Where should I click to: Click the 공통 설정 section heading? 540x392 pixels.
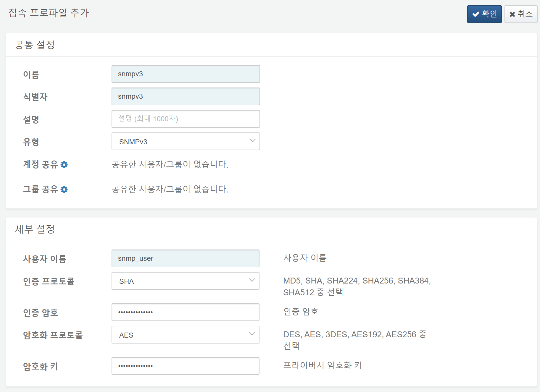coord(35,45)
